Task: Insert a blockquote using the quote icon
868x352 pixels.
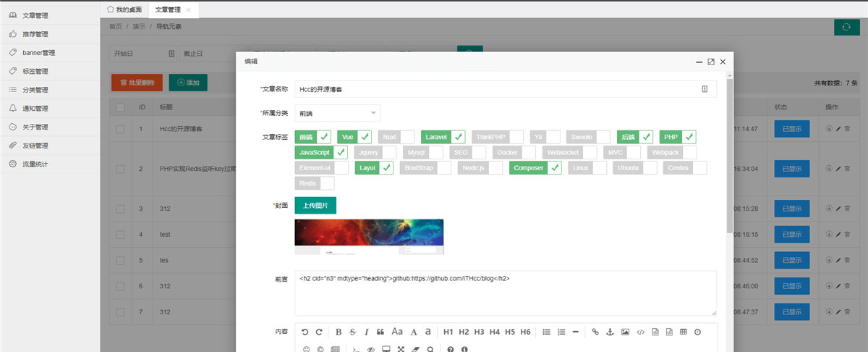Action: (380, 332)
